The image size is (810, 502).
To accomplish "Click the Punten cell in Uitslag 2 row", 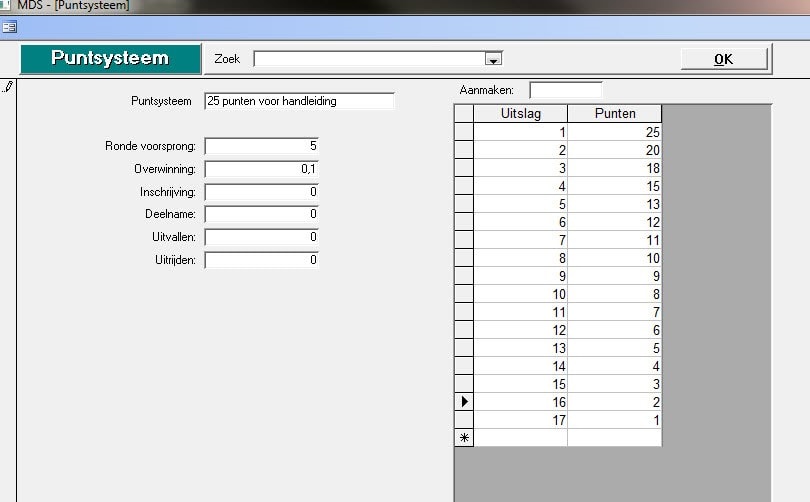I will pos(615,150).
